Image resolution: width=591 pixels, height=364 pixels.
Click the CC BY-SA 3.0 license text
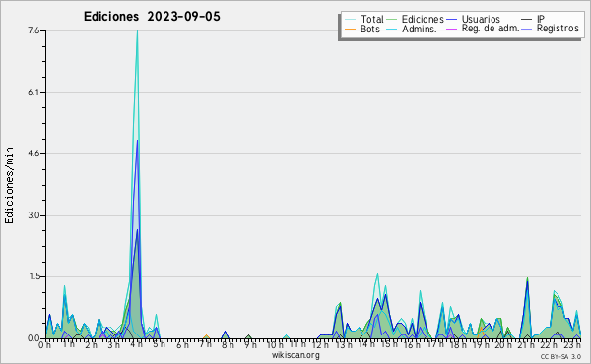[560, 356]
